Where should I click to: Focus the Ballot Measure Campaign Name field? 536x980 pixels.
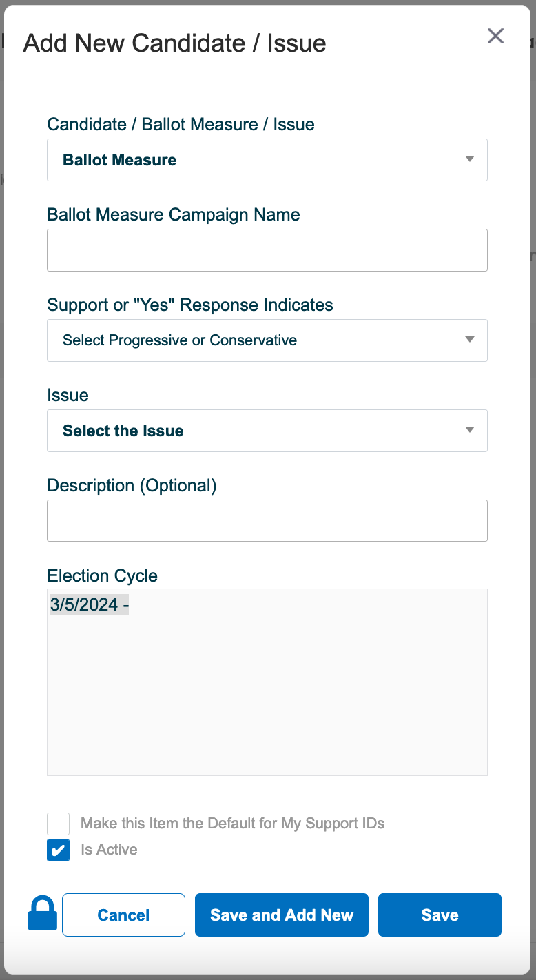click(x=267, y=250)
